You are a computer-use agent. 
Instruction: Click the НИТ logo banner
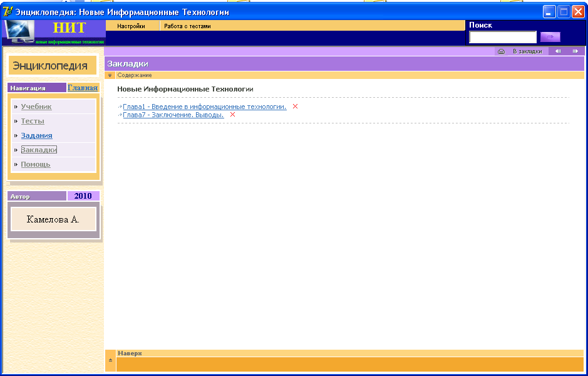click(54, 33)
